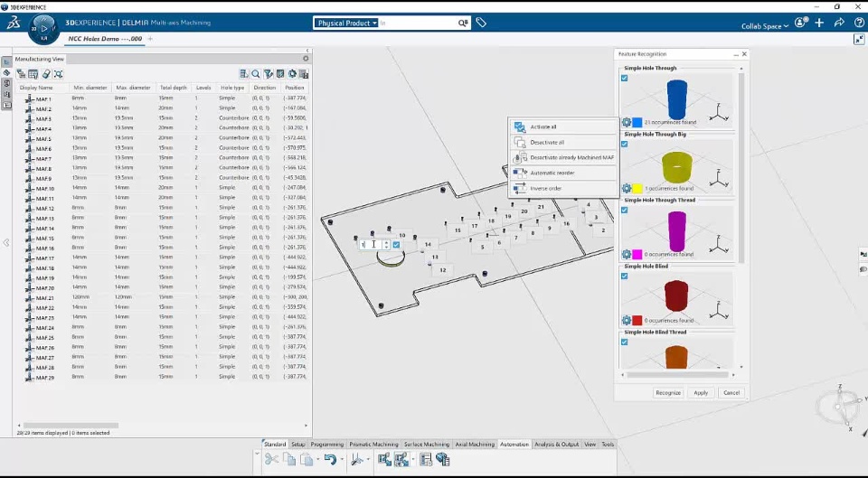Open Manufacturing View gear settings icon
This screenshot has width=868, height=478.
pos(306,58)
